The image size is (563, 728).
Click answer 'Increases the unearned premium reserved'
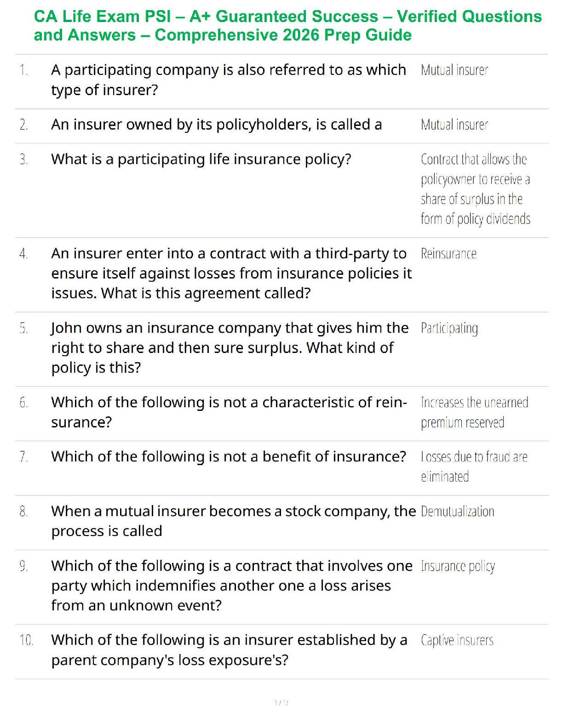click(474, 412)
